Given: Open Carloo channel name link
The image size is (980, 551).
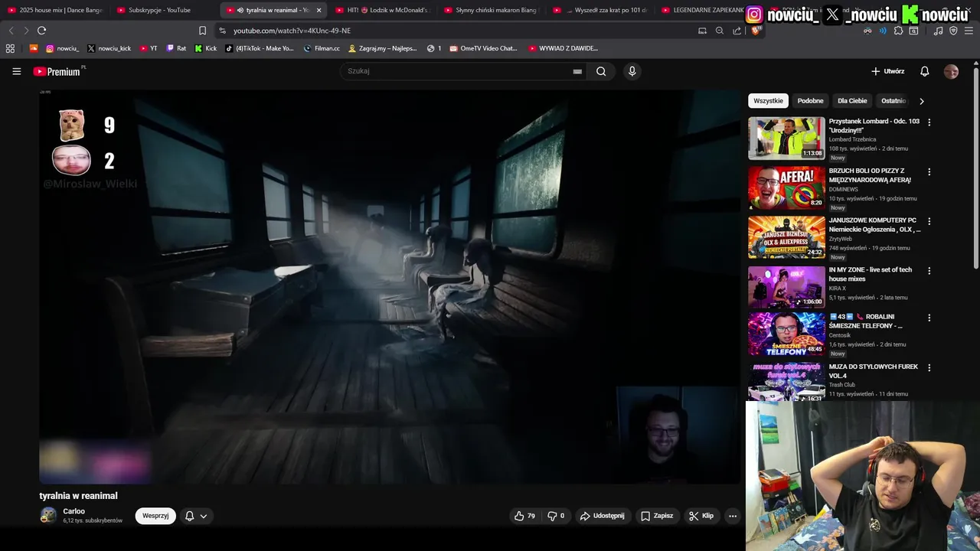Looking at the screenshot, I should [x=73, y=511].
